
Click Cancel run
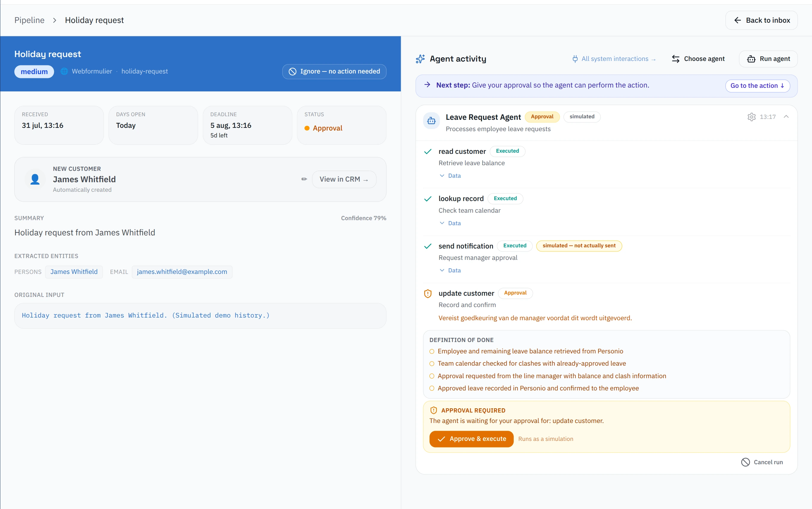click(762, 462)
